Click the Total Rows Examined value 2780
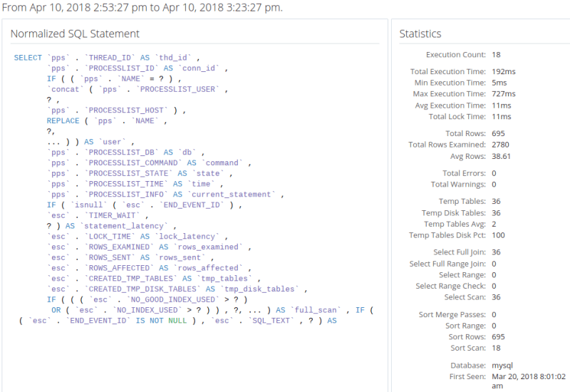570x392 pixels. [x=502, y=145]
